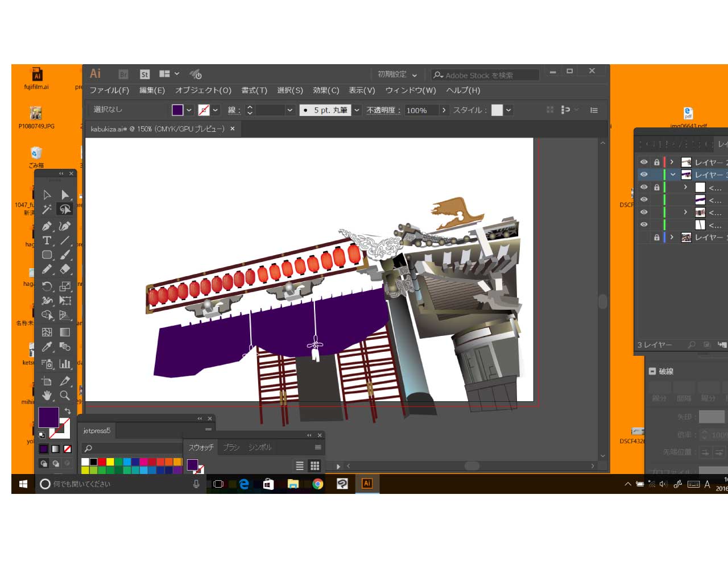Switch to the ブラシ tab

pyautogui.click(x=231, y=447)
